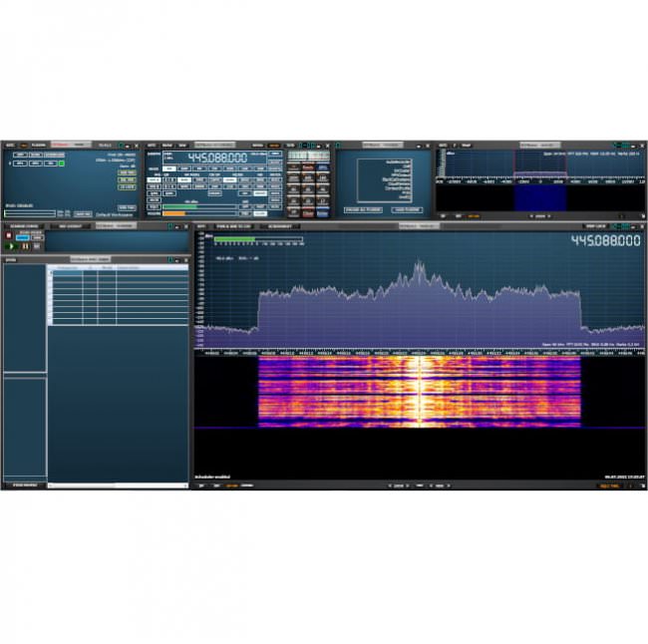Click the SCREENSHOT button above the spectrum

coord(280,226)
